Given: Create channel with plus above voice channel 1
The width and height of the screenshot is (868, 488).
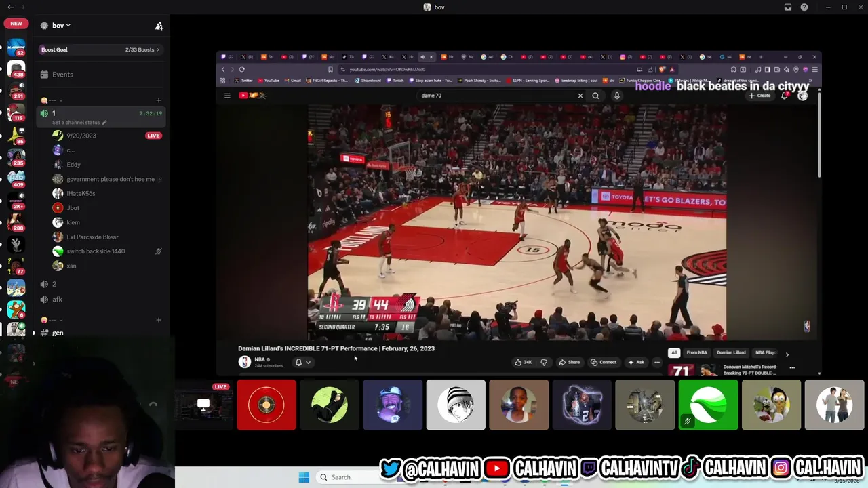Looking at the screenshot, I should point(158,100).
